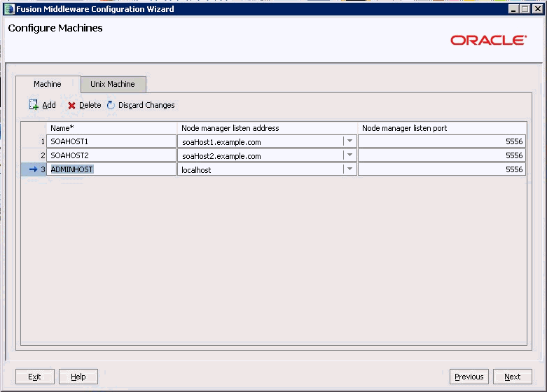The height and width of the screenshot is (392, 547).
Task: Click the Exit button
Action: pyautogui.click(x=35, y=377)
